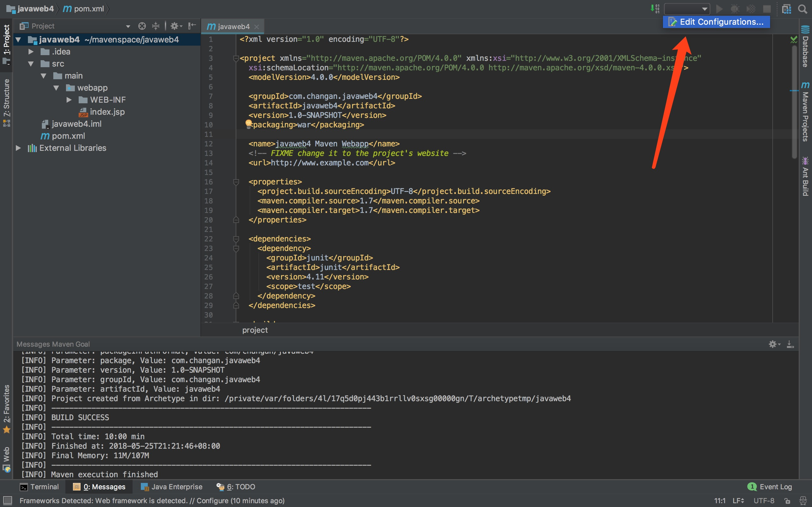Open the Maven Projects side panel

click(805, 112)
